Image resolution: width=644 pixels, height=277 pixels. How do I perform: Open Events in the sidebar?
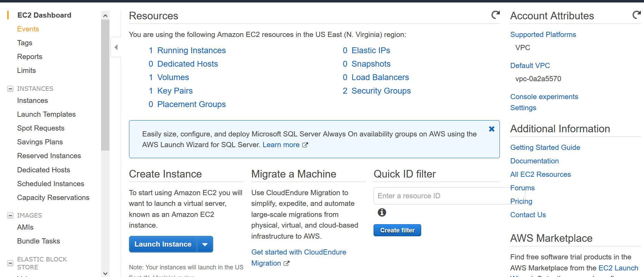coord(28,29)
